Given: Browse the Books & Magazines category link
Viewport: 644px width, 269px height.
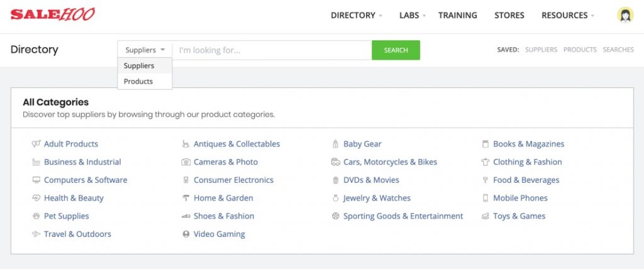Looking at the screenshot, I should point(528,144).
